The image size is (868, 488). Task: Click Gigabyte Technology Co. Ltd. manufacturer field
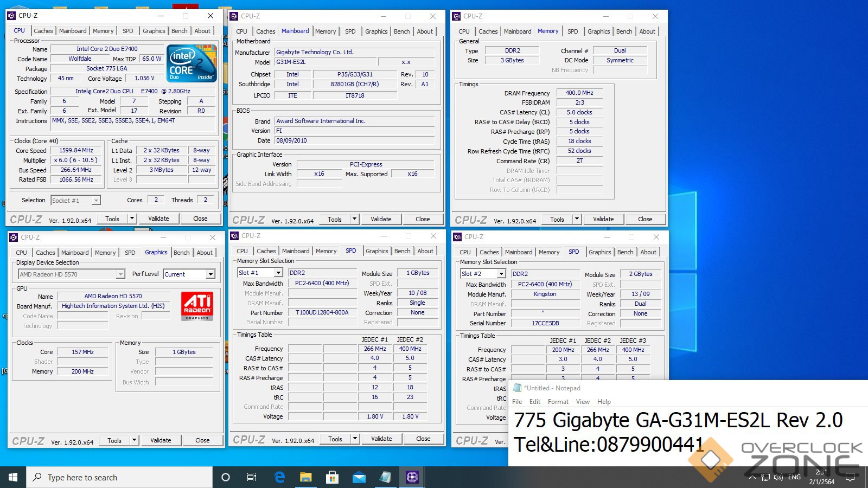coord(354,52)
